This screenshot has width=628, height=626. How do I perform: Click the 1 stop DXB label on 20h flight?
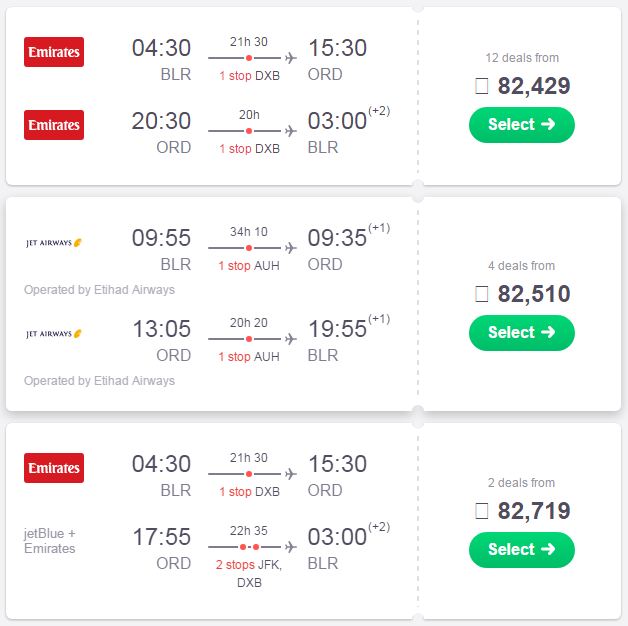pos(250,149)
